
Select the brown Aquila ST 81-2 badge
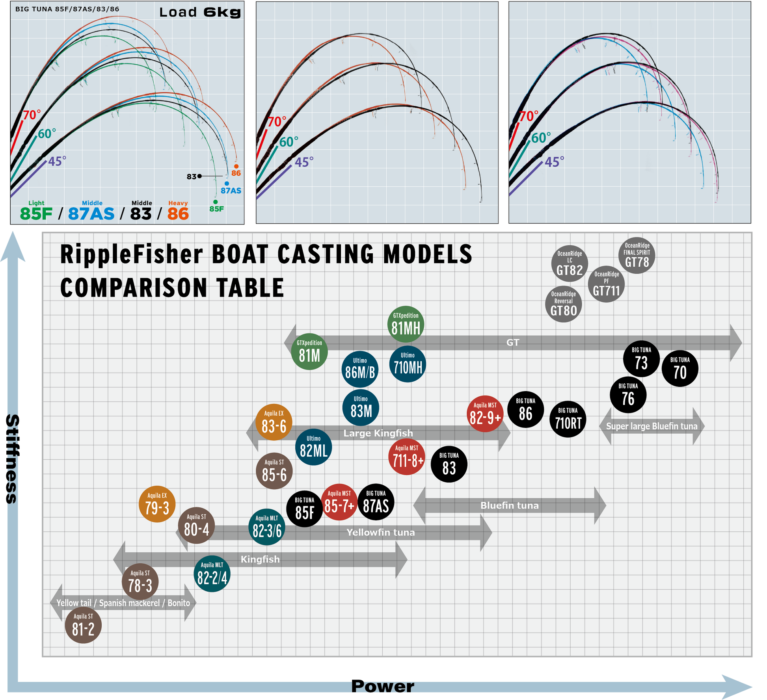click(83, 625)
